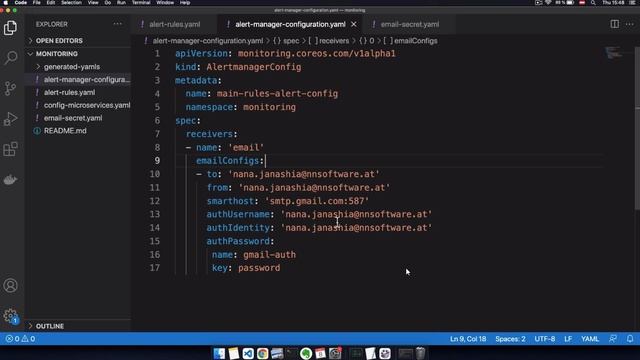Viewport: 640px width, 360px height.
Task: Change file encoding via UTF-8
Action: click(544, 339)
